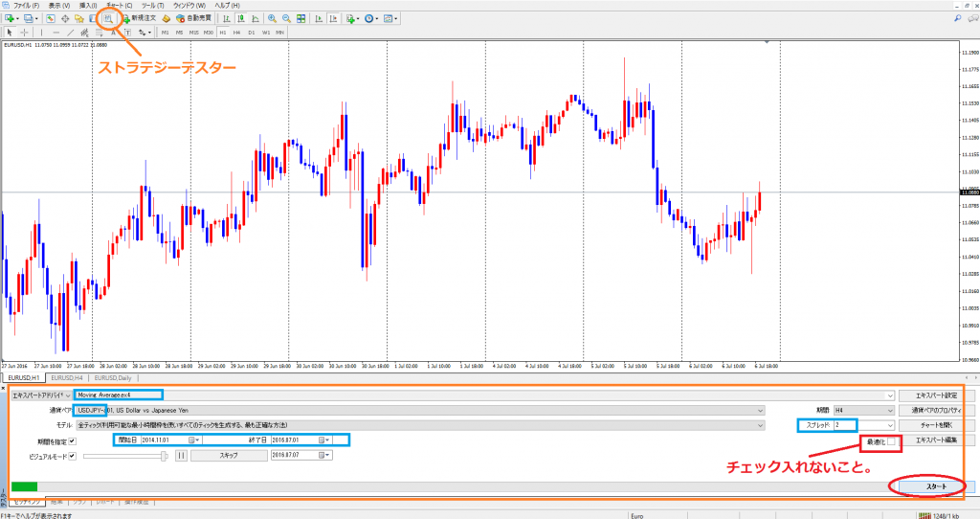
Task: Select the crosshair tool
Action: pos(24,32)
